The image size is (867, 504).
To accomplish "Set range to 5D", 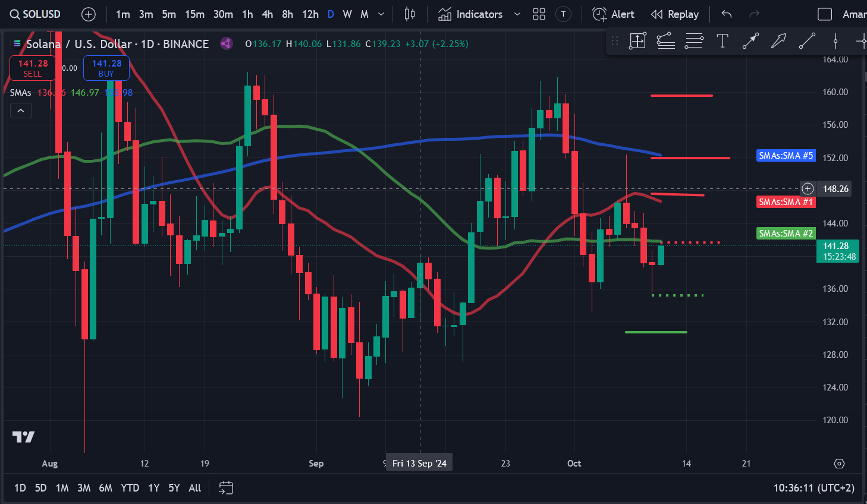I will coord(40,488).
